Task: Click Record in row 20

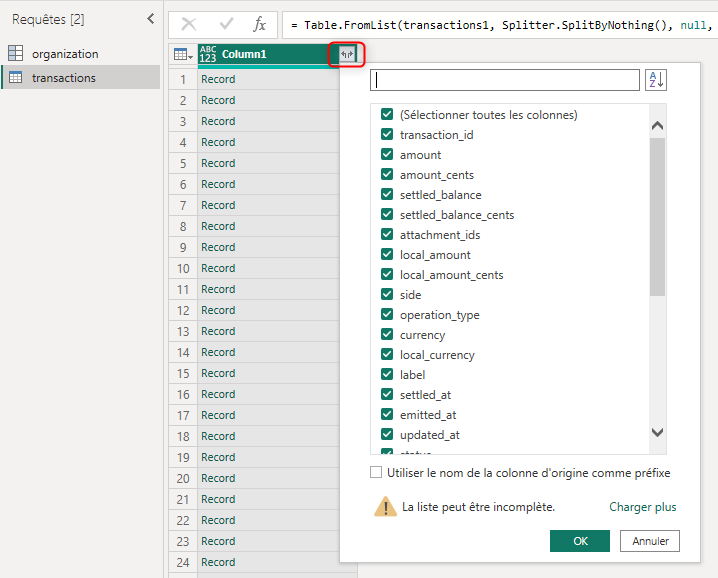Action: (x=218, y=478)
